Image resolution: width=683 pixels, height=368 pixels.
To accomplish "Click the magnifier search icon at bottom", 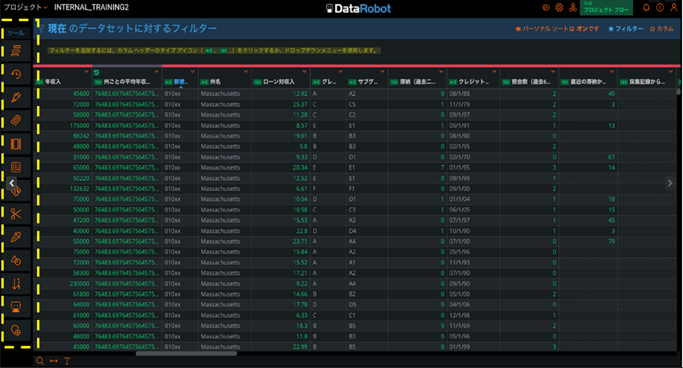I will [40, 361].
